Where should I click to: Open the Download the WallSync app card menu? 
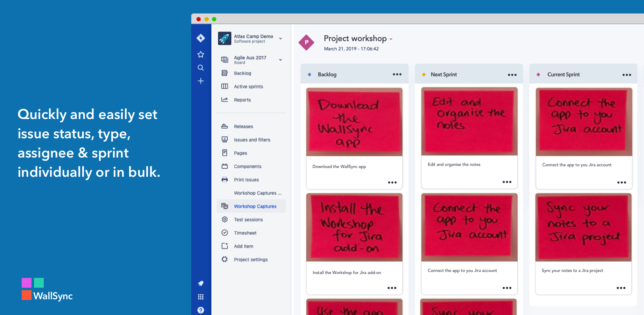pyautogui.click(x=392, y=182)
